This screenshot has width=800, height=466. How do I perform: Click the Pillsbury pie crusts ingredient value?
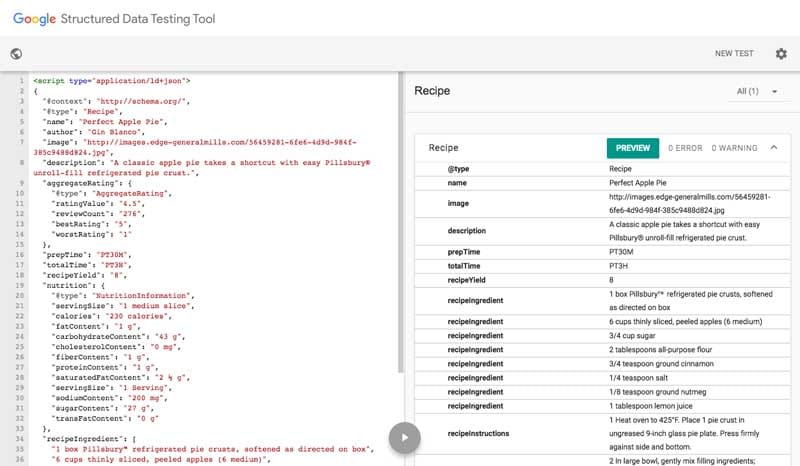(x=690, y=301)
